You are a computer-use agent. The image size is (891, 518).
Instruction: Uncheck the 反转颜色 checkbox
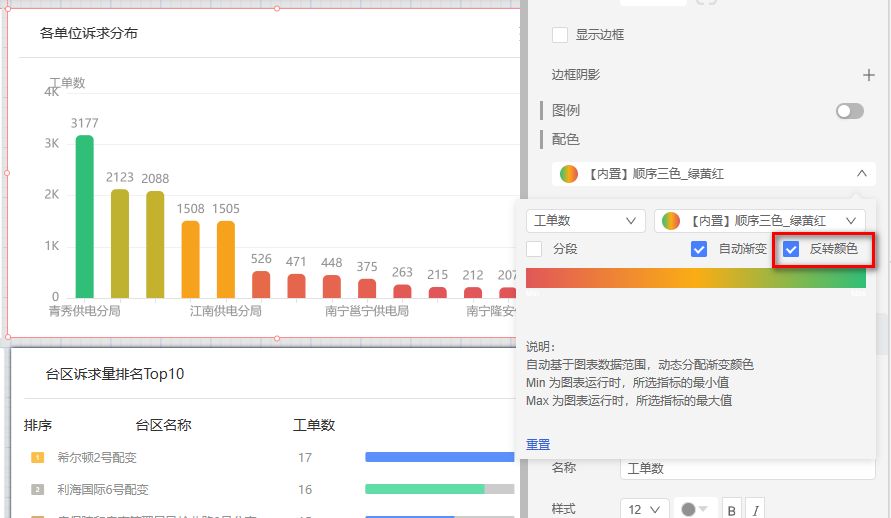point(791,249)
